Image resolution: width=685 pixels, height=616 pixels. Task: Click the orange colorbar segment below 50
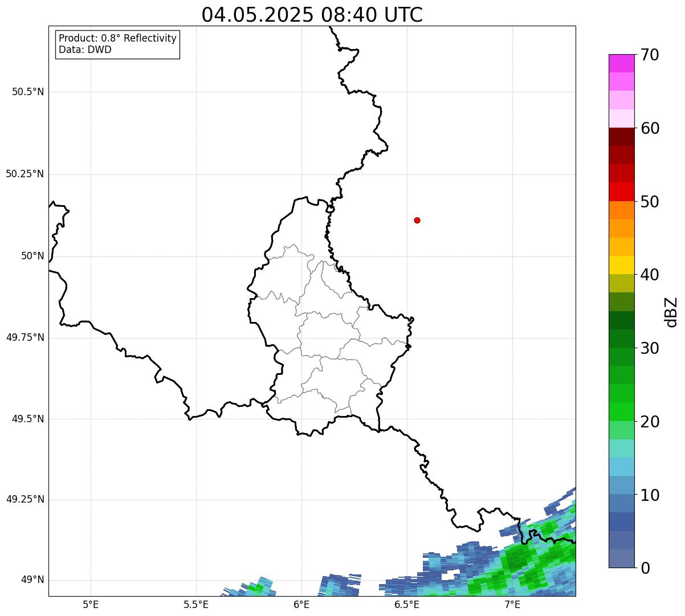pos(621,210)
